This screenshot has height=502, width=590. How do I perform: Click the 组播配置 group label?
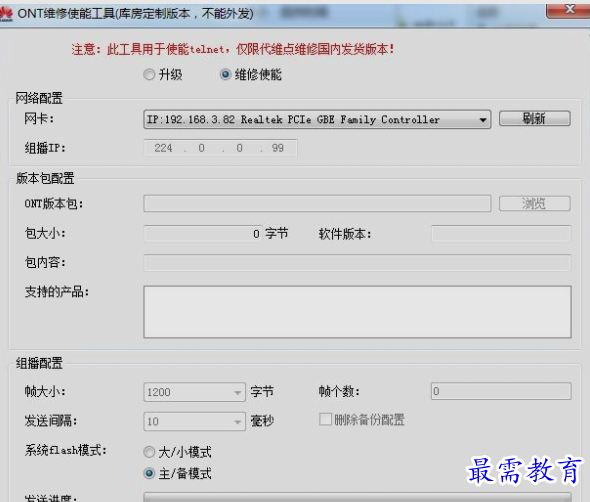39,363
